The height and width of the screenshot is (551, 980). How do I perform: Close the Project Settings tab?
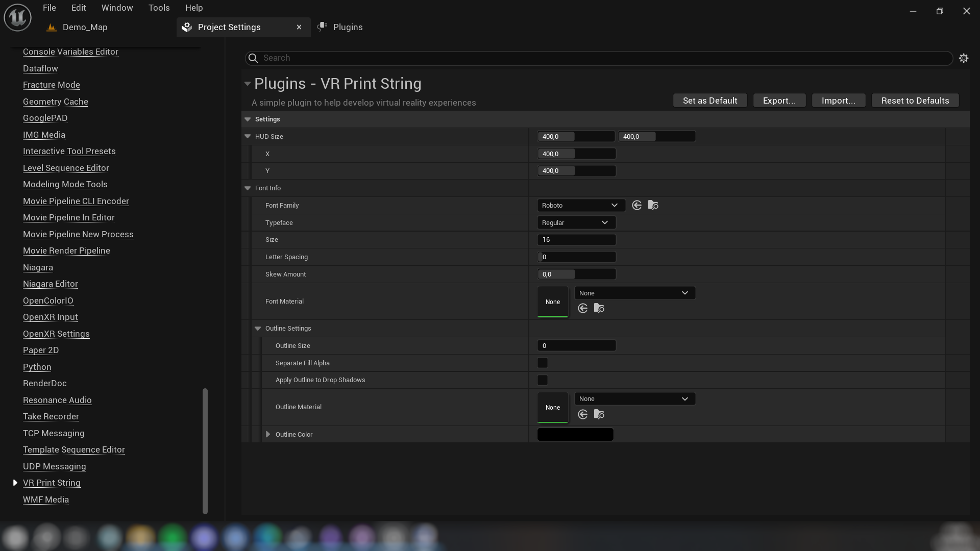299,27
